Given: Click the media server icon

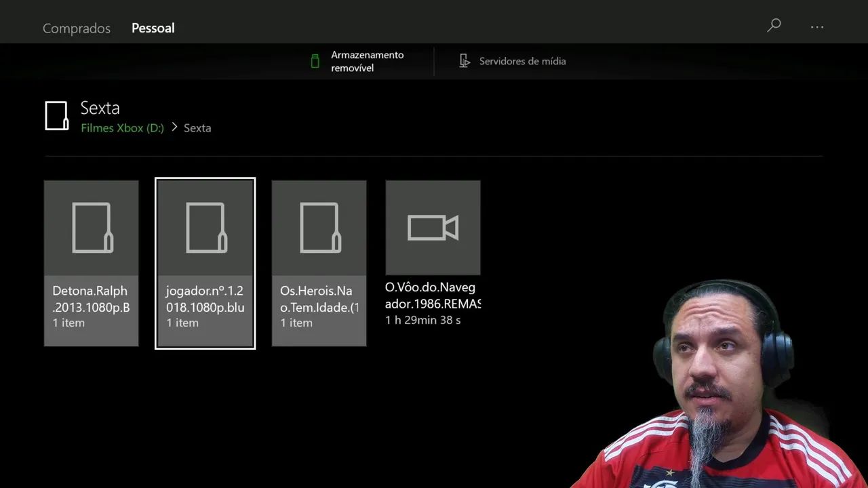Looking at the screenshot, I should (x=465, y=61).
